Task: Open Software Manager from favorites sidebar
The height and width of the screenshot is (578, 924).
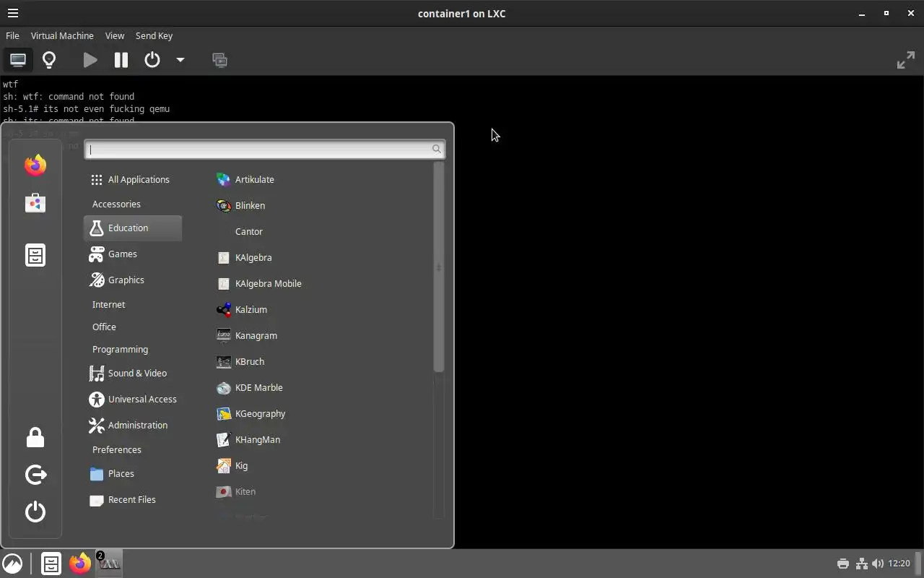Action: [x=35, y=203]
